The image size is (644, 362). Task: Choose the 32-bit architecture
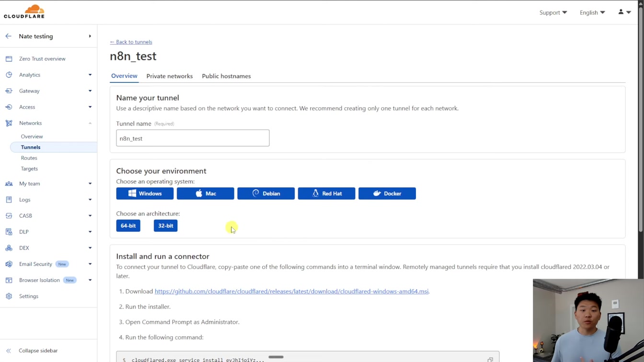click(166, 226)
